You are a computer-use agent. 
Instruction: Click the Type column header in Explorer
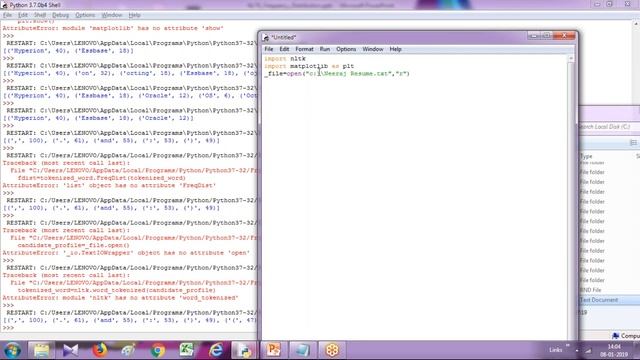click(586, 156)
